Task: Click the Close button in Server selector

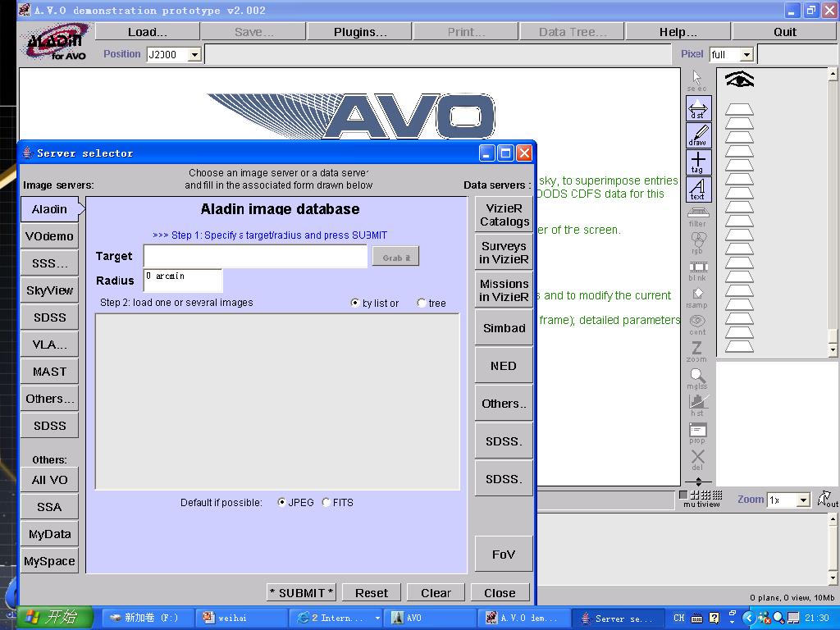Action: coord(500,592)
